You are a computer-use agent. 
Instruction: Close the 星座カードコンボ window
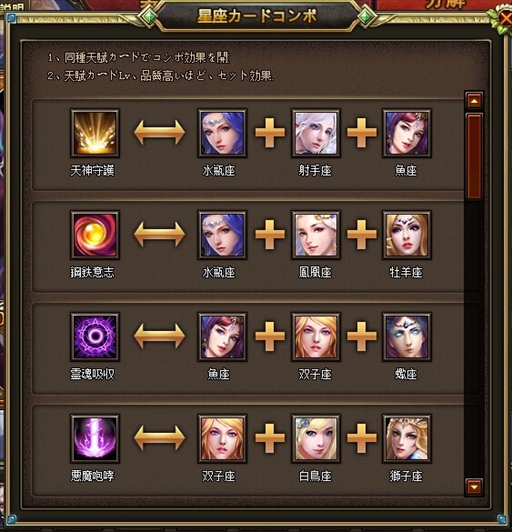pos(504,20)
